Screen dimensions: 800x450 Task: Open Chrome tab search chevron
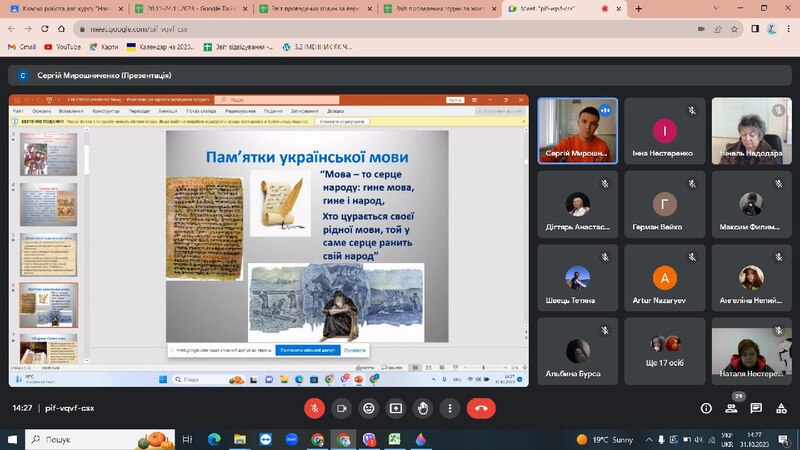pyautogui.click(x=716, y=9)
